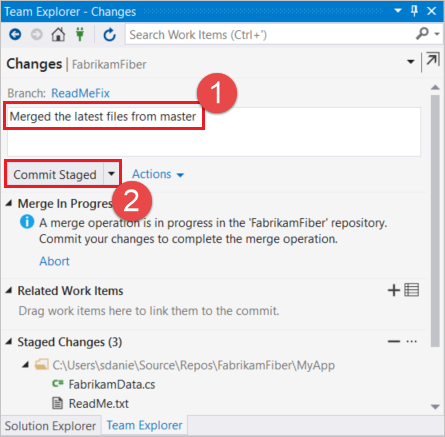Click the blue information icon

click(x=27, y=222)
